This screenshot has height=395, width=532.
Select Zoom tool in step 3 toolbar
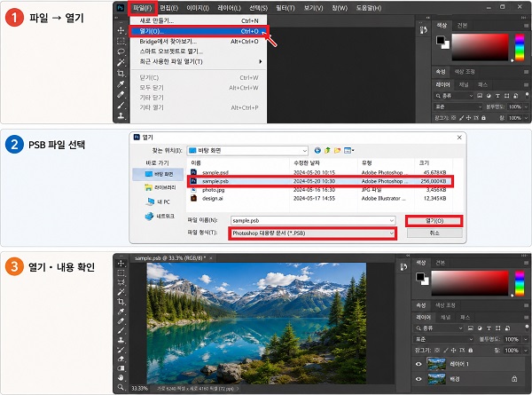coord(121,387)
